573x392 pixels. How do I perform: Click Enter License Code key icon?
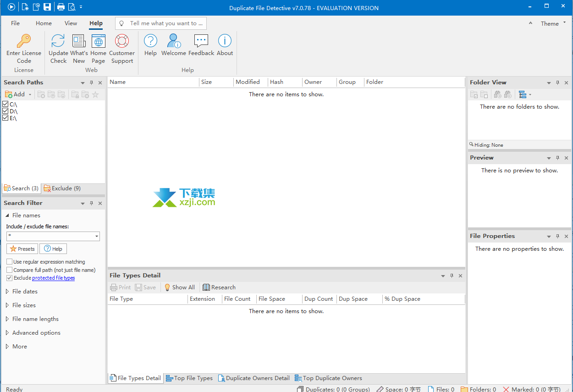pyautogui.click(x=24, y=49)
